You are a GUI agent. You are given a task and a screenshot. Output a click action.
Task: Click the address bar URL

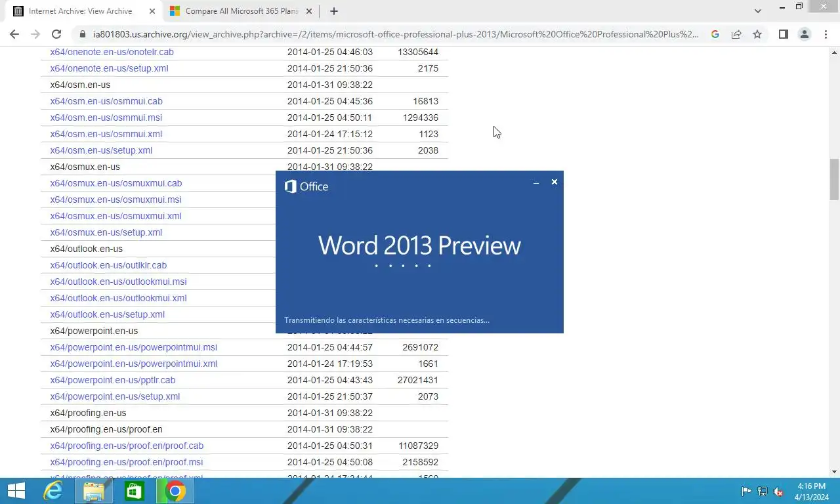point(396,34)
